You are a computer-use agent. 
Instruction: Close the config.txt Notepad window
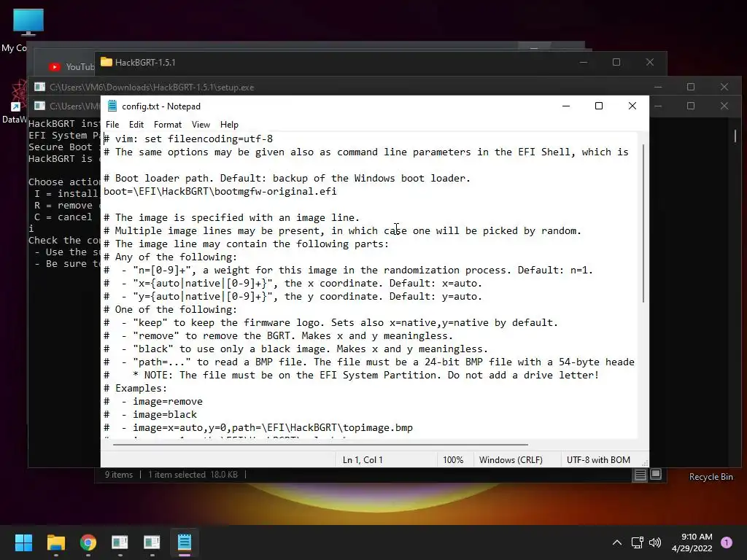coord(632,106)
